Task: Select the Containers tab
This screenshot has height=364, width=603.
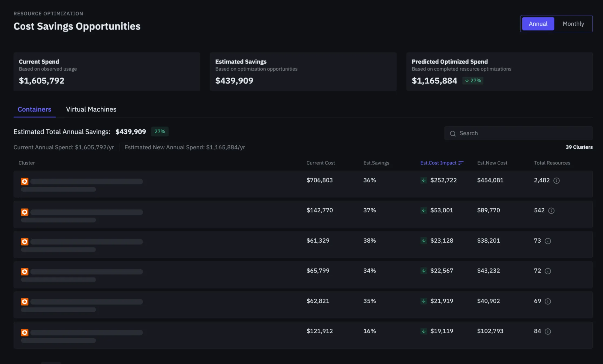Action: 34,109
